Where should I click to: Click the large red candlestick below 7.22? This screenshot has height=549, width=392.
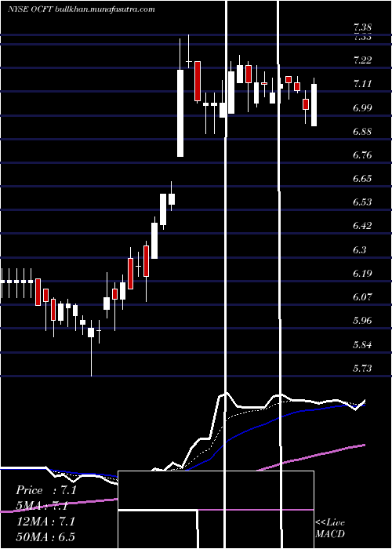[198, 82]
